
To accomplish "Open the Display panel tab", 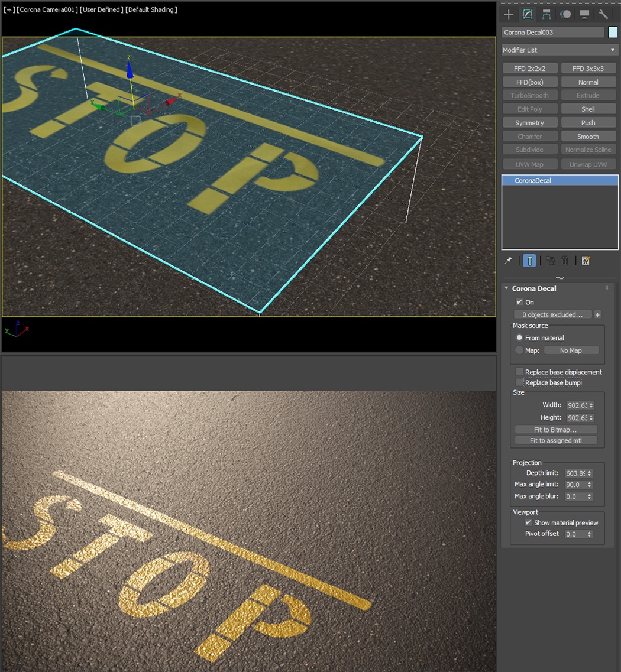I will point(584,14).
